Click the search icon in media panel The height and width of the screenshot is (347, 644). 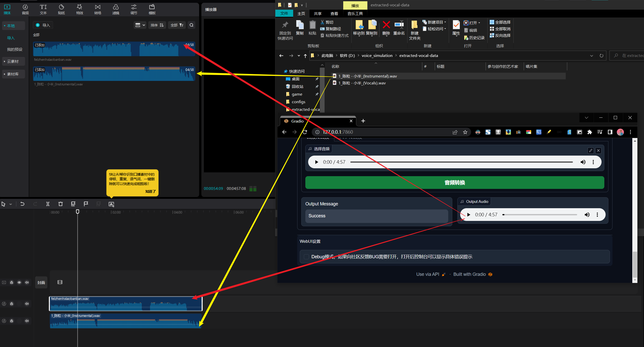coord(191,25)
